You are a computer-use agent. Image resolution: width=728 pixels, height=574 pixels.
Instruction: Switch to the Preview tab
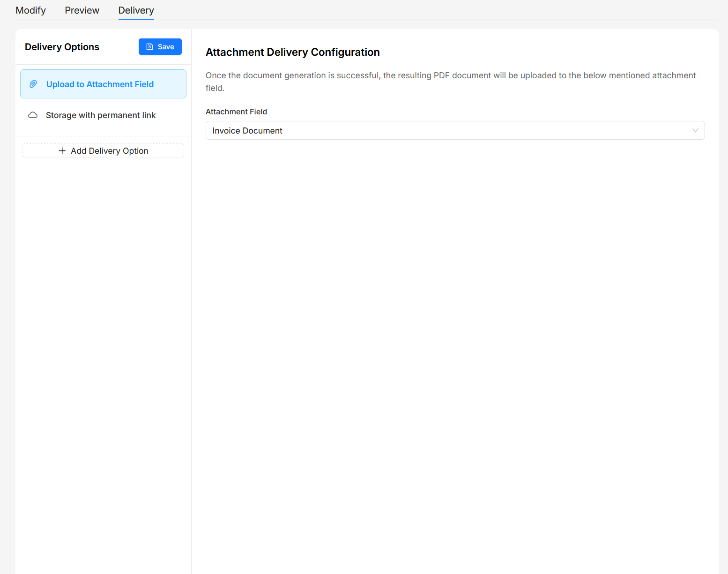point(82,10)
